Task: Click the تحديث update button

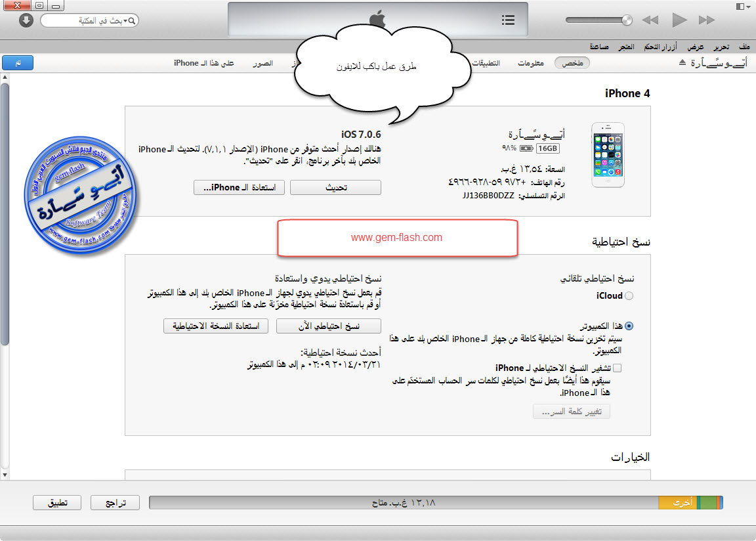Action: click(x=335, y=188)
